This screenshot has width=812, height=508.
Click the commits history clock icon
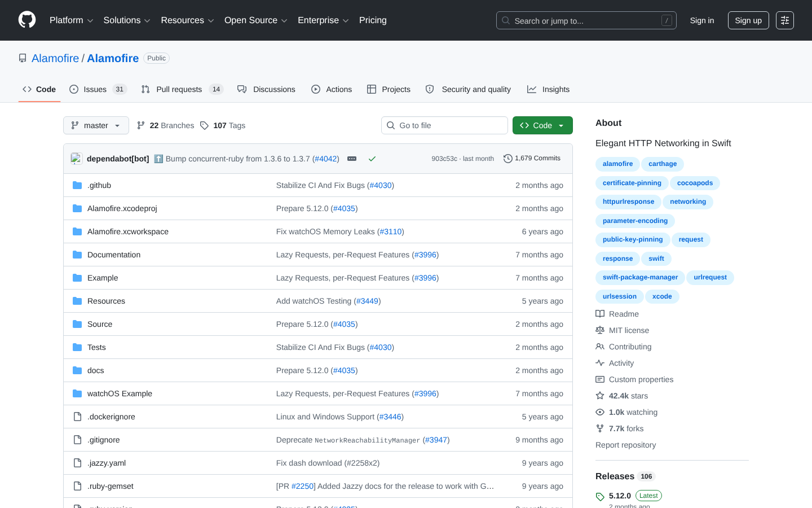[508, 159]
